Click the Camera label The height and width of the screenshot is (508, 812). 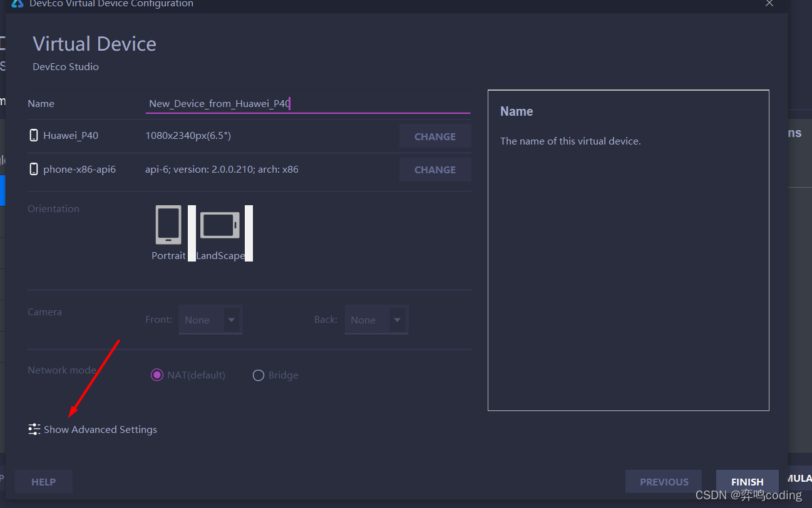(x=44, y=312)
